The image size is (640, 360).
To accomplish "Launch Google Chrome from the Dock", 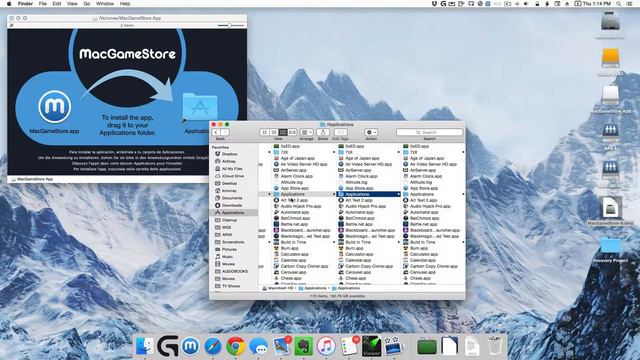I will pyautogui.click(x=236, y=346).
